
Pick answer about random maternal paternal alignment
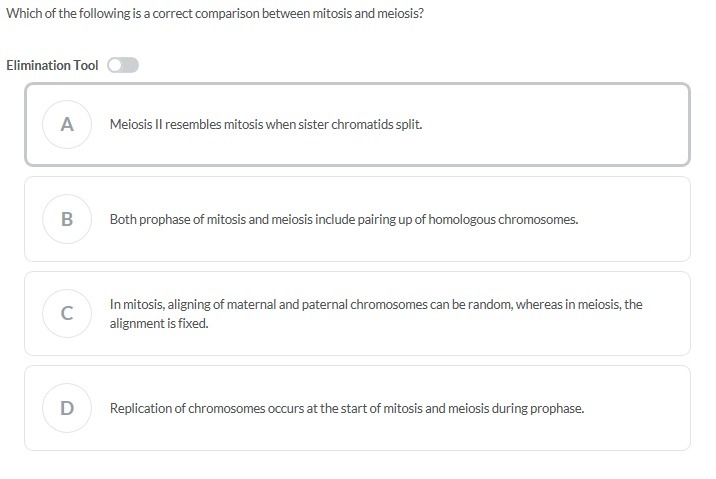click(x=376, y=304)
